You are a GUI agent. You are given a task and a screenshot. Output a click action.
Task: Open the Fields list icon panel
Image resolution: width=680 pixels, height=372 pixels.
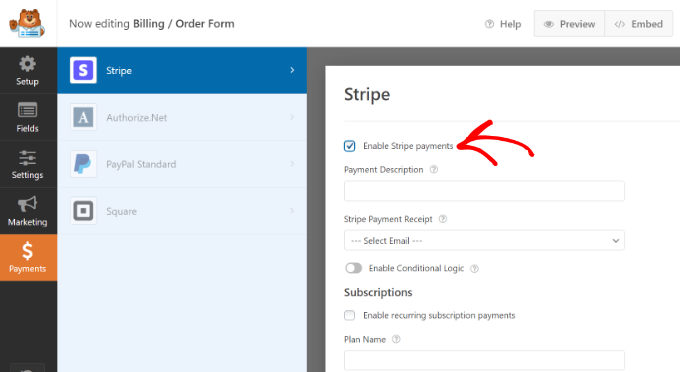coord(27,117)
